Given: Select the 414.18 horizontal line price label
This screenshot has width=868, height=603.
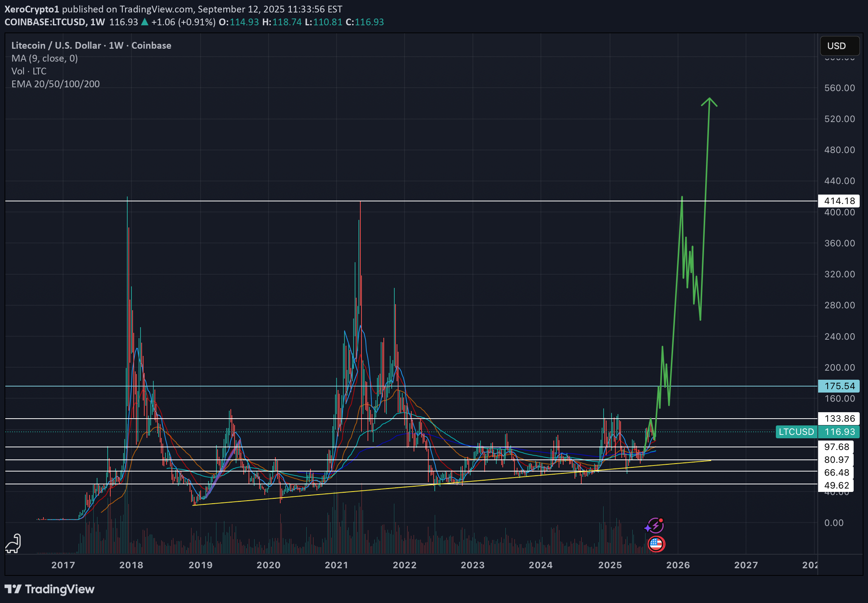Looking at the screenshot, I should (x=839, y=201).
